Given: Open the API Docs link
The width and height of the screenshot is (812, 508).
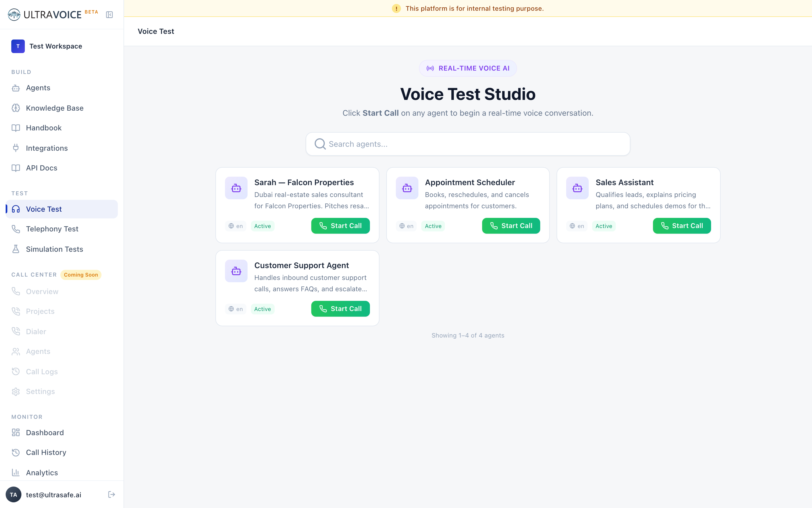Looking at the screenshot, I should click(62, 168).
